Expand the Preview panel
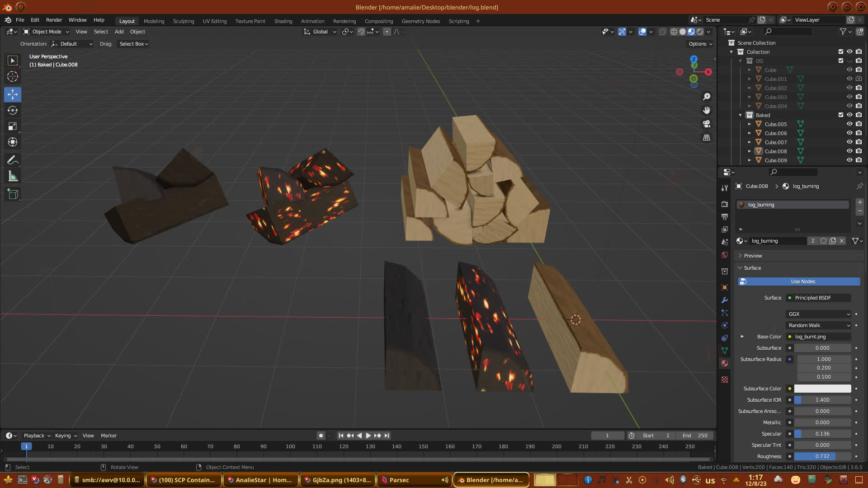Viewport: 868px width, 488px height. (753, 256)
